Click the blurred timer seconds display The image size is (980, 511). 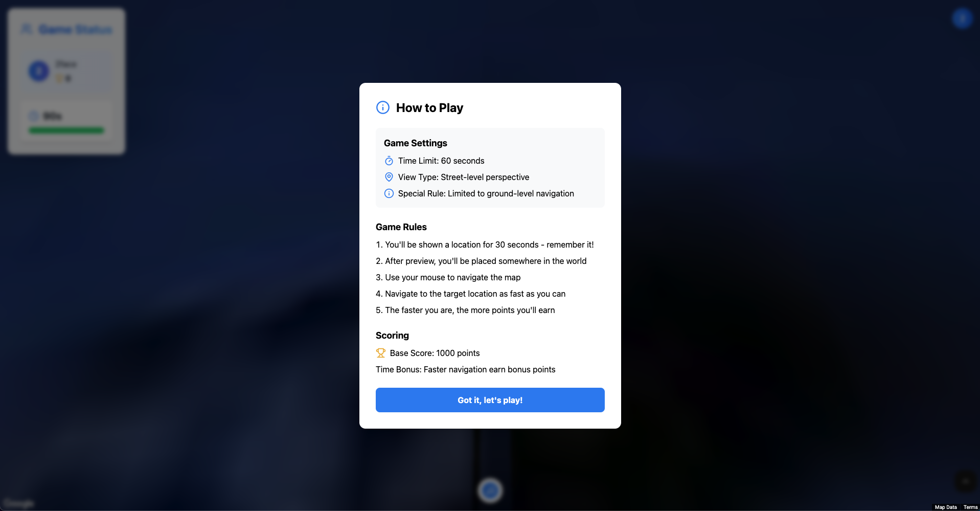point(53,116)
